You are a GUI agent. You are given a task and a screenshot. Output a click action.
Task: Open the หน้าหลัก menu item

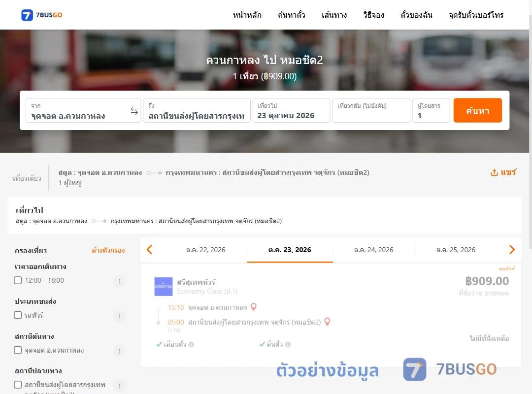(247, 15)
